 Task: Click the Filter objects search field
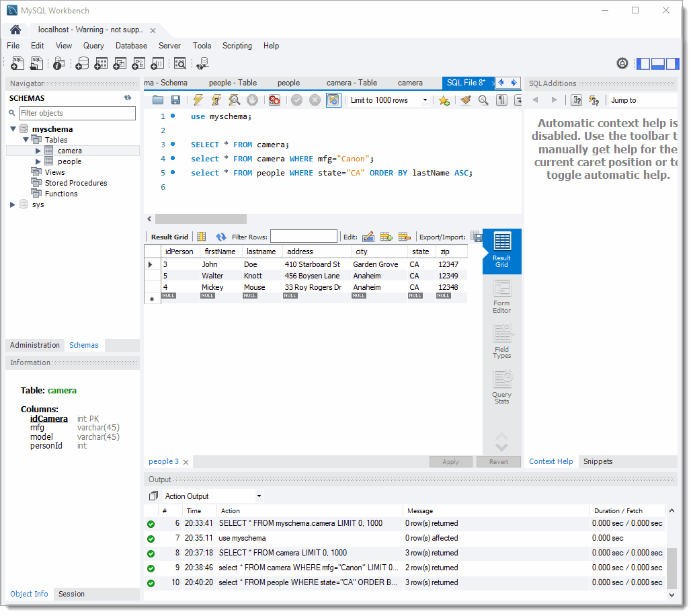[77, 113]
